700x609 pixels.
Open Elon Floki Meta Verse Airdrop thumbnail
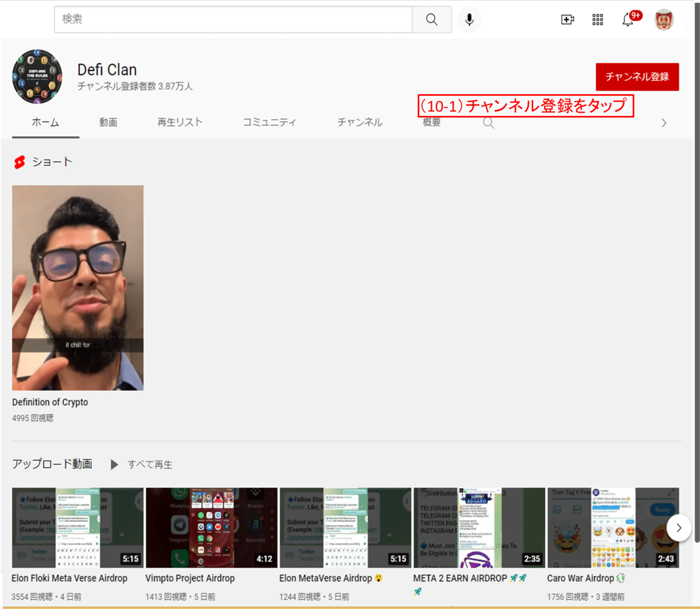(x=78, y=528)
